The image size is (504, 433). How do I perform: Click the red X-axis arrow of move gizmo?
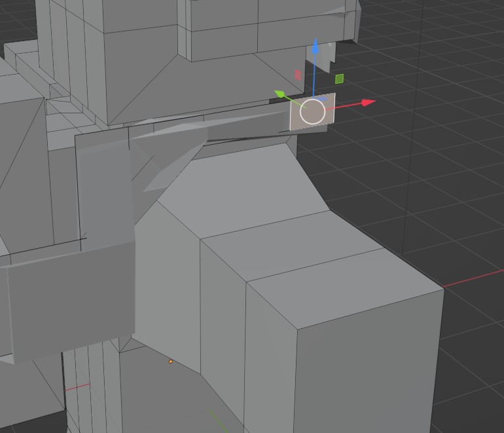pos(369,103)
